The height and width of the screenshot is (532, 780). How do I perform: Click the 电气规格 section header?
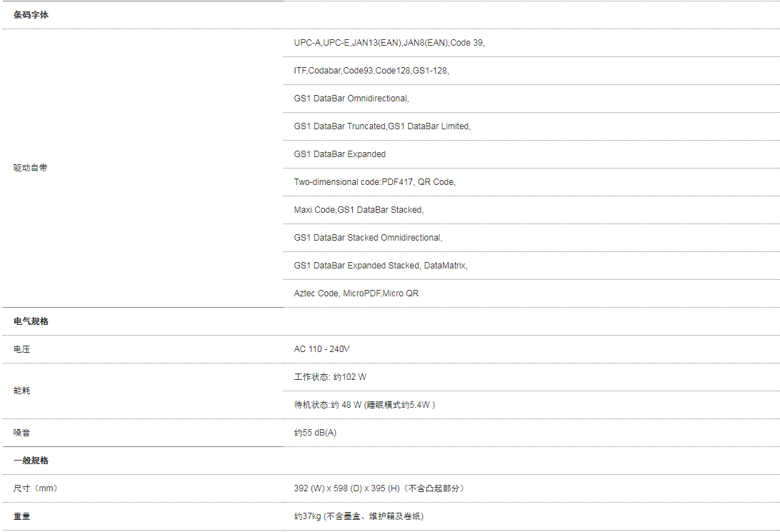pos(31,321)
